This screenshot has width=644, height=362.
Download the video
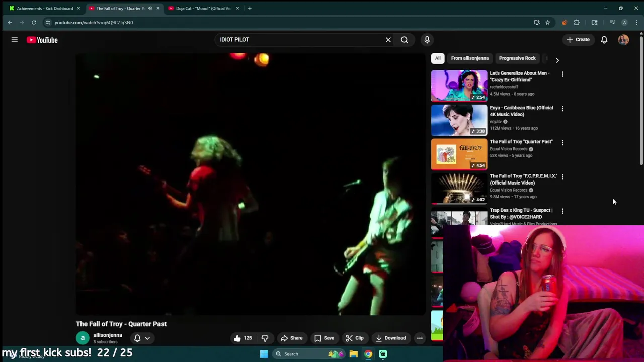(390, 338)
